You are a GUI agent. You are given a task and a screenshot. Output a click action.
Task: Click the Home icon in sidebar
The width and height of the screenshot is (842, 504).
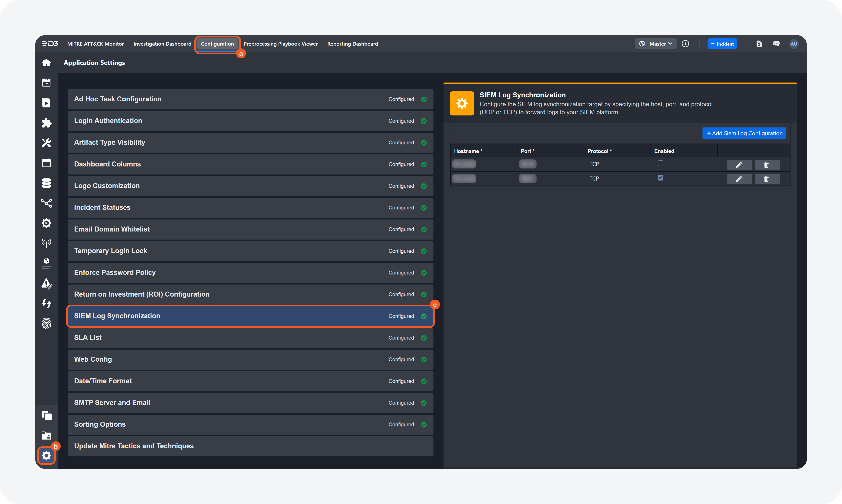pyautogui.click(x=46, y=62)
